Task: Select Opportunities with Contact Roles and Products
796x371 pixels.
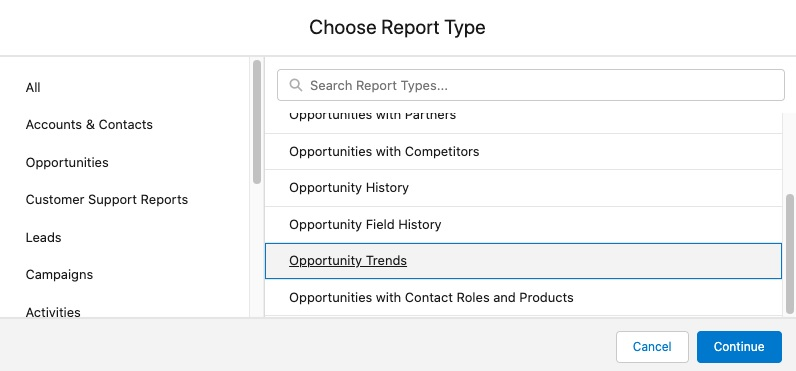Action: (523, 297)
